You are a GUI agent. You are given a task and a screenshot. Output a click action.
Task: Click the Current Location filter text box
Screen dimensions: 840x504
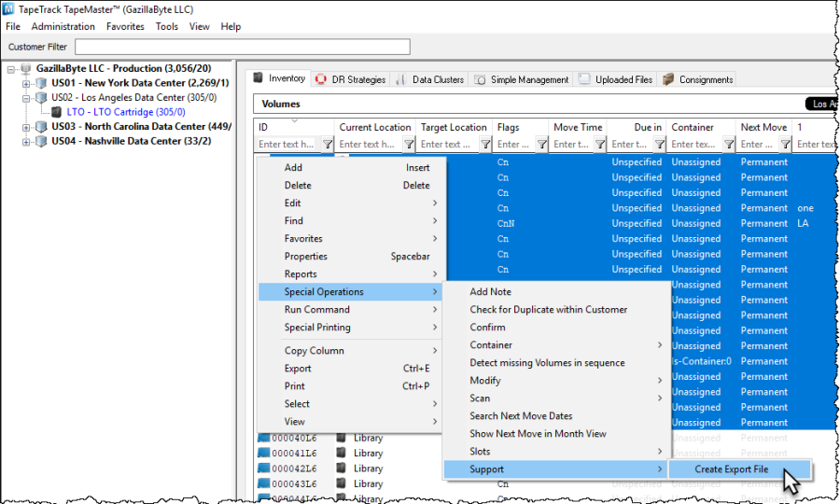tap(369, 144)
